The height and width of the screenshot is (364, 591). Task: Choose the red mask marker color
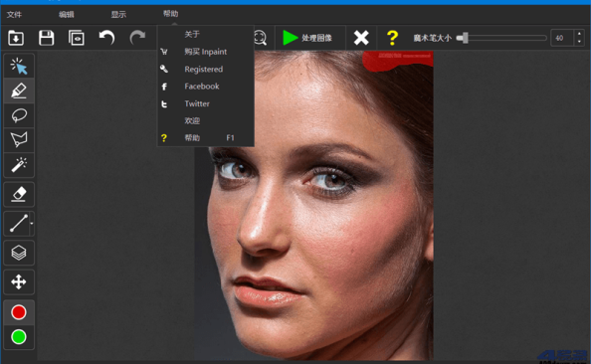point(19,312)
